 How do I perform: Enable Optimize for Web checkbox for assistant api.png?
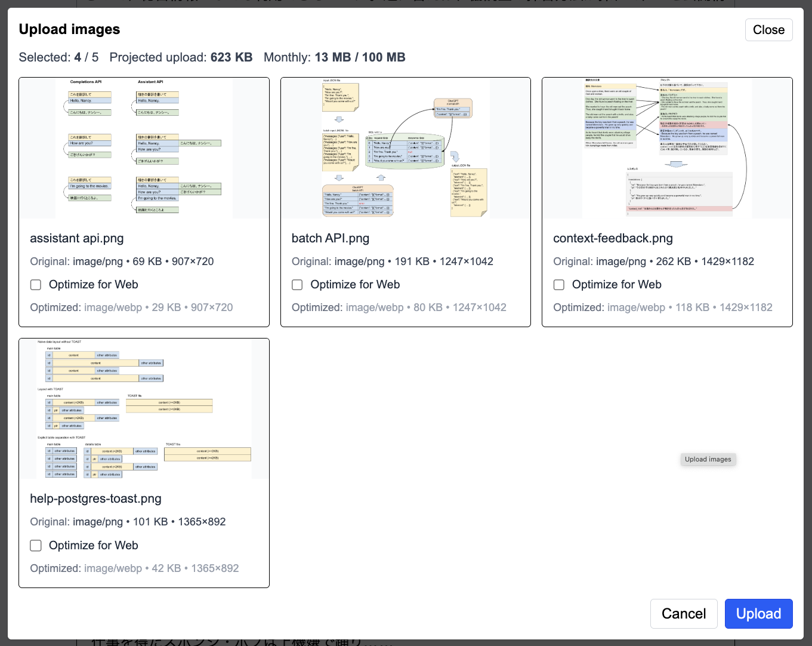(36, 285)
